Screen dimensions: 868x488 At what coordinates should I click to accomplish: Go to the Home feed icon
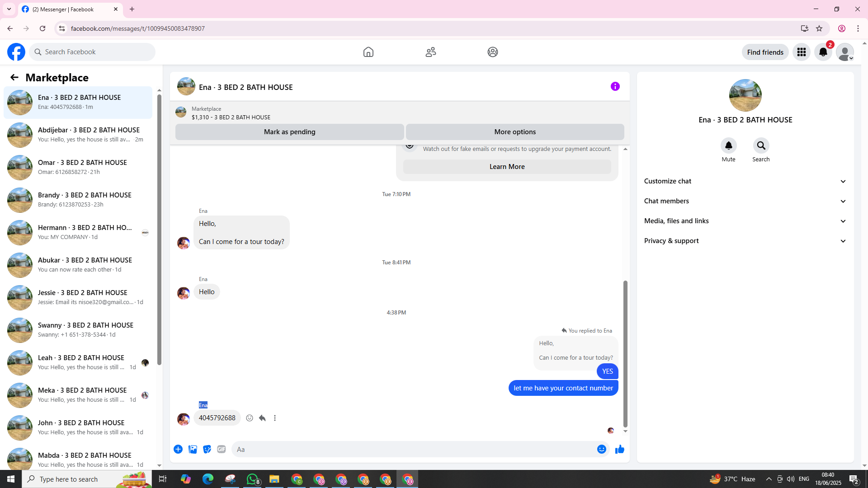click(368, 52)
